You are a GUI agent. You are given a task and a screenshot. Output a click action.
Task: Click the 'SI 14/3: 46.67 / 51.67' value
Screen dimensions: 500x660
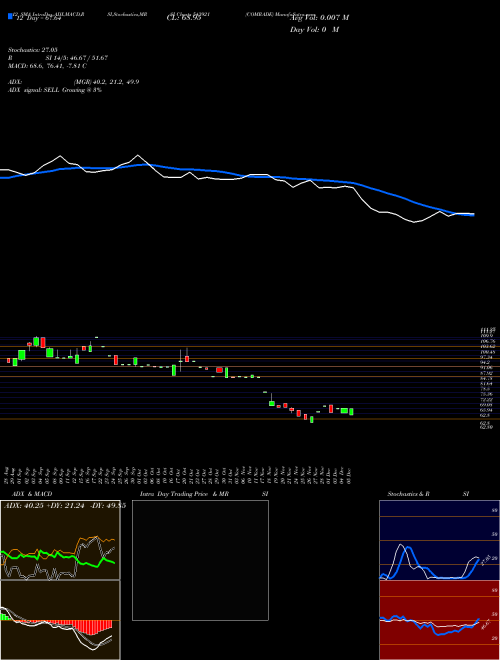(77, 58)
